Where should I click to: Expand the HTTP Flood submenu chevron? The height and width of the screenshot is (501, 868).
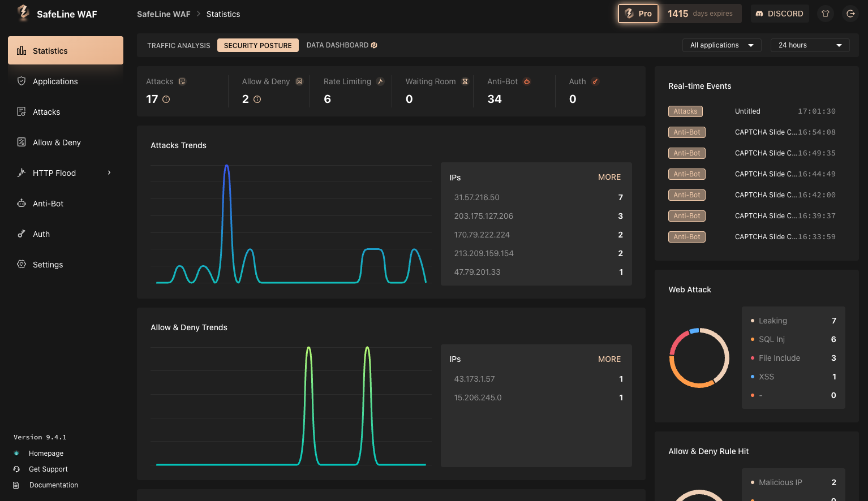tap(109, 172)
